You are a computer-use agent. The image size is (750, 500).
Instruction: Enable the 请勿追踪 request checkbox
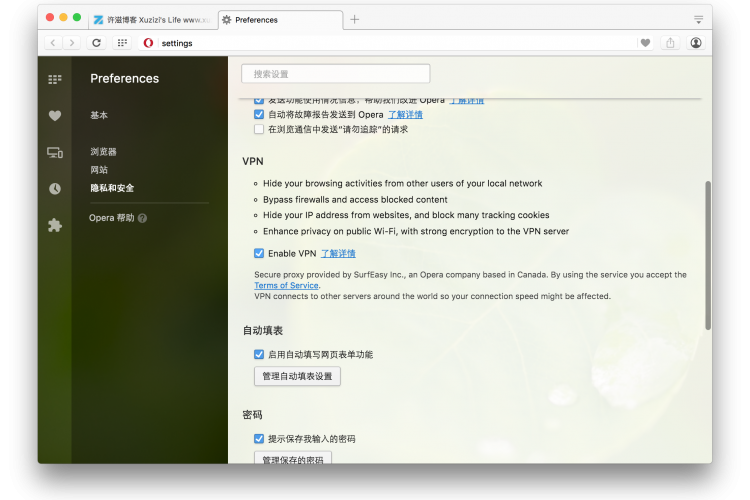click(259, 129)
